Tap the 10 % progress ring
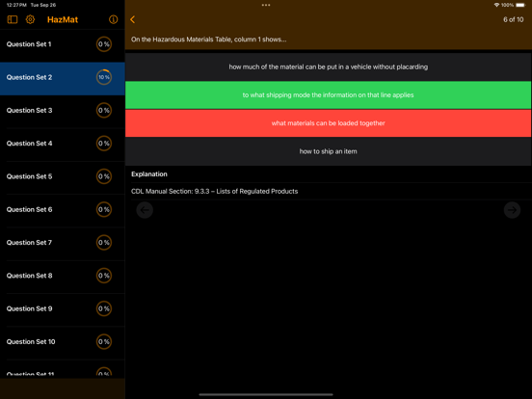This screenshot has width=532, height=399. (x=104, y=77)
